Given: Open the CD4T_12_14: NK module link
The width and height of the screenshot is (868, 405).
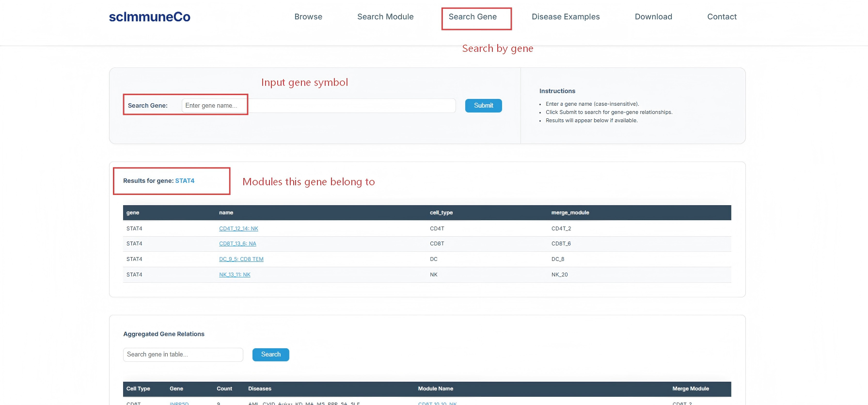Looking at the screenshot, I should pyautogui.click(x=238, y=228).
